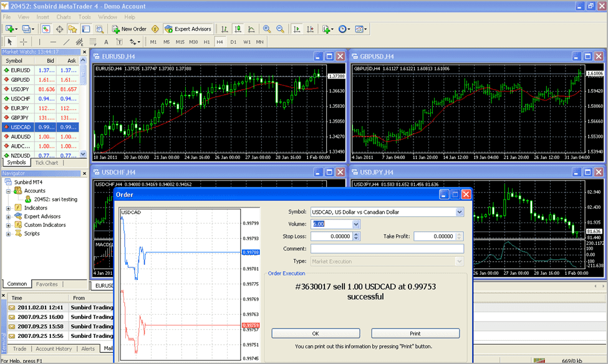Image resolution: width=608 pixels, height=364 pixels.
Task: Select the trendline drawing tool
Action: 67,42
